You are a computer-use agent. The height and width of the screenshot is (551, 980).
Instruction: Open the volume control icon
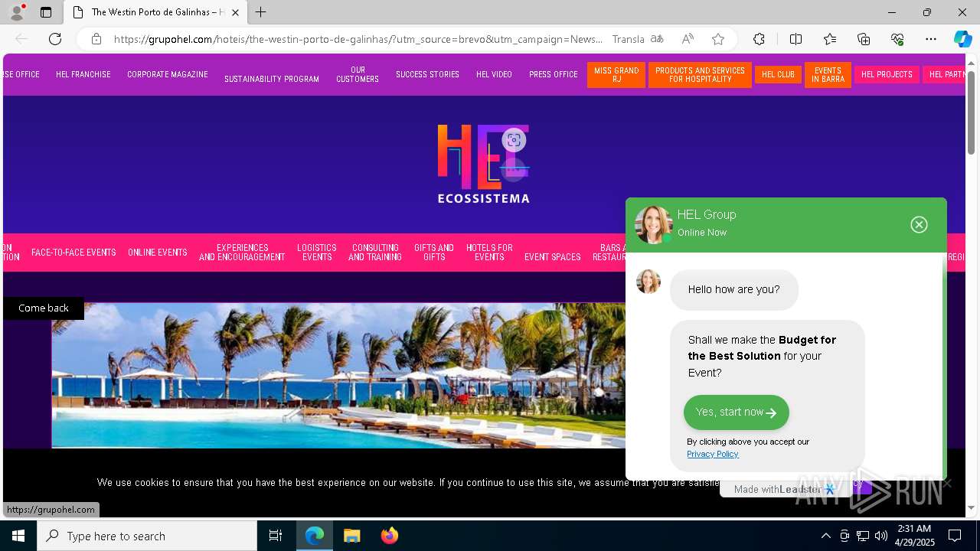click(x=881, y=536)
